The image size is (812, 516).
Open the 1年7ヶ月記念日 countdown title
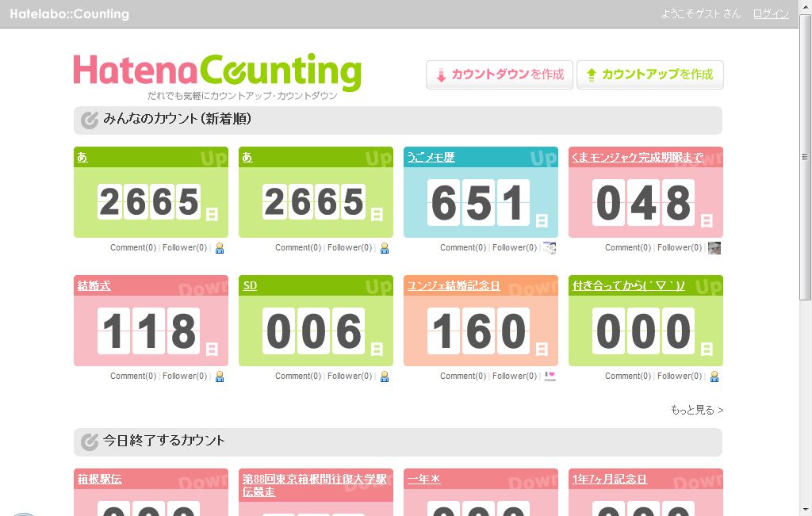point(610,479)
